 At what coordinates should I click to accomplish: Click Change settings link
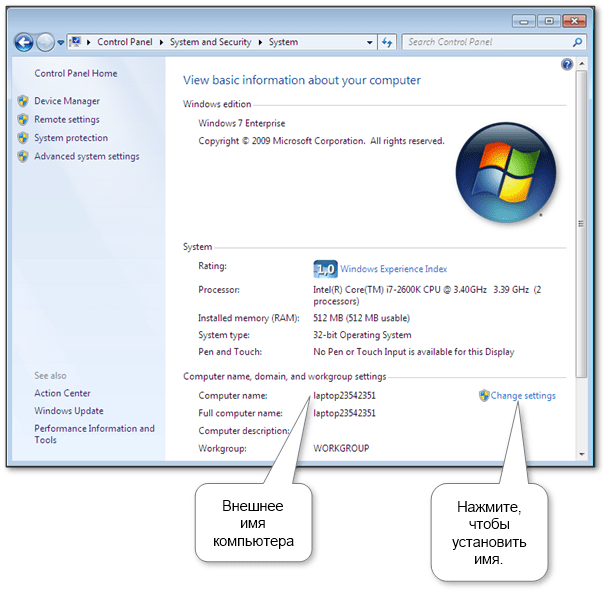(x=523, y=396)
